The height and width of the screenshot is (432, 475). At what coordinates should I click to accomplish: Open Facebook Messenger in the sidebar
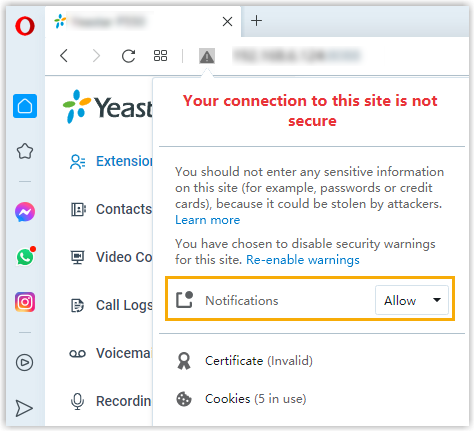coord(25,212)
